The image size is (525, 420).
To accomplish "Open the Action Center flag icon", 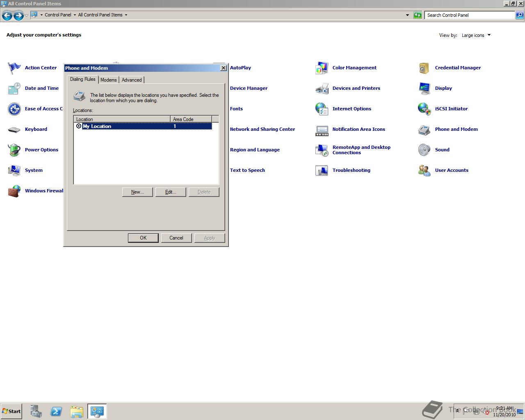I will click(x=14, y=68).
